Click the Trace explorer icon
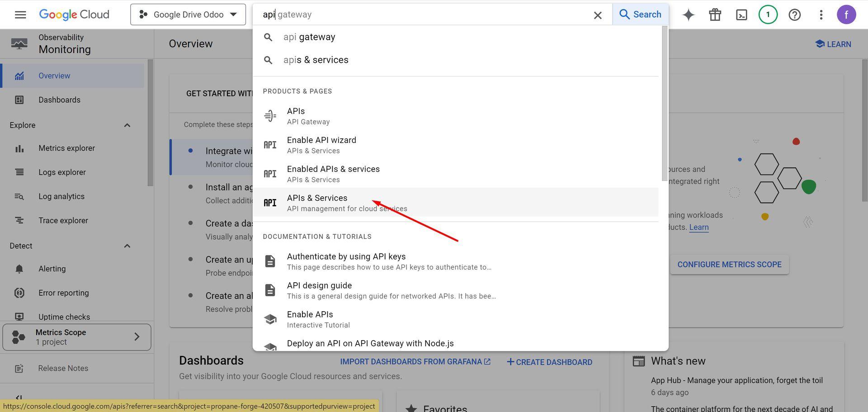The height and width of the screenshot is (412, 868). 19,221
